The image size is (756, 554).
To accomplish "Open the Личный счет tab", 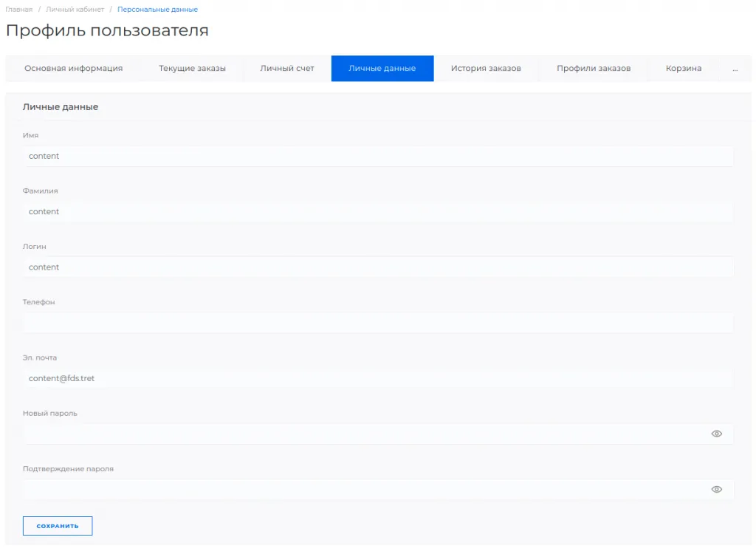I will coord(287,69).
